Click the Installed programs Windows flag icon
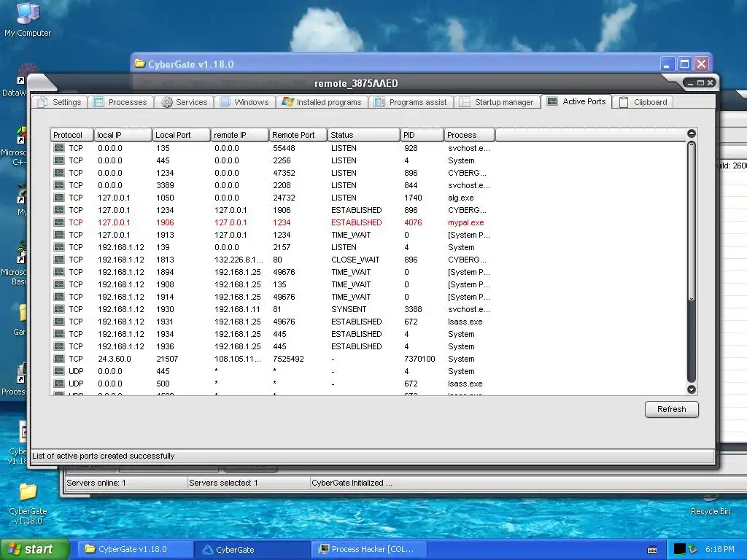 [x=287, y=101]
